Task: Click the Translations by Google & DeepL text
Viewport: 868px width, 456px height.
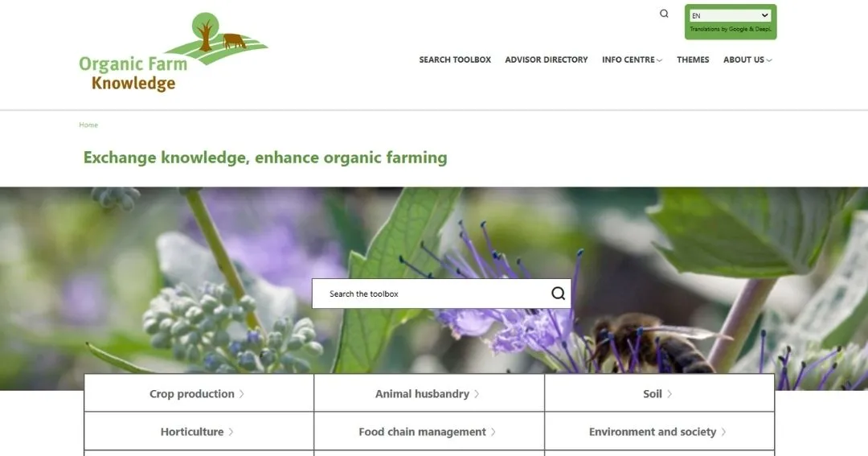Action: (730, 29)
